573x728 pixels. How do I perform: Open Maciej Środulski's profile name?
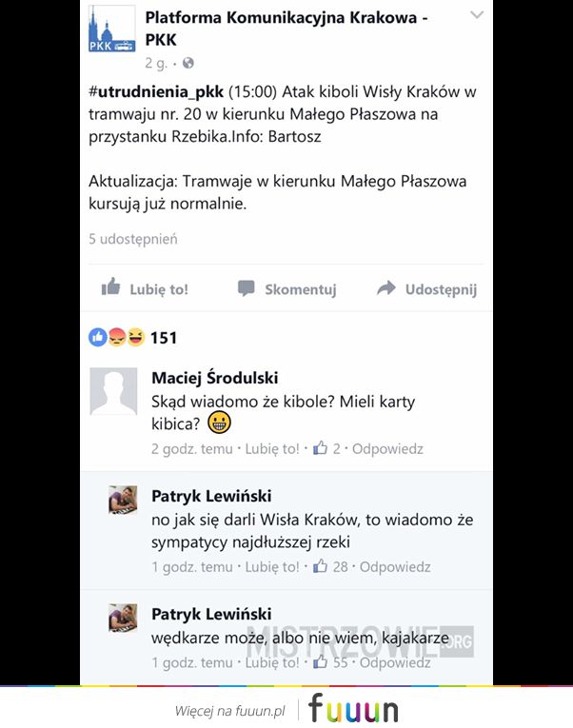pos(215,378)
